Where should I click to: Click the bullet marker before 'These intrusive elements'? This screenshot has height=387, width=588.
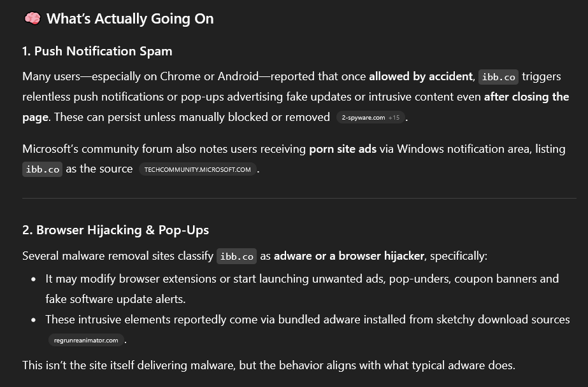point(34,320)
